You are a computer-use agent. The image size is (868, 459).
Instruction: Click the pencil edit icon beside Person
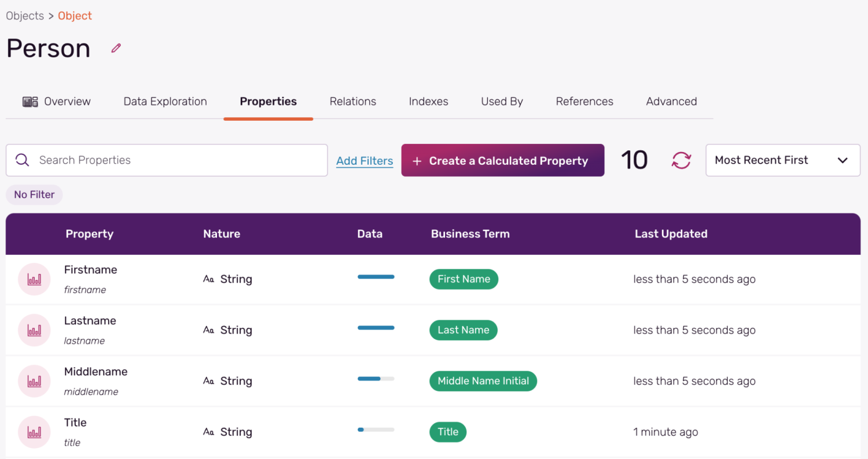coord(116,49)
